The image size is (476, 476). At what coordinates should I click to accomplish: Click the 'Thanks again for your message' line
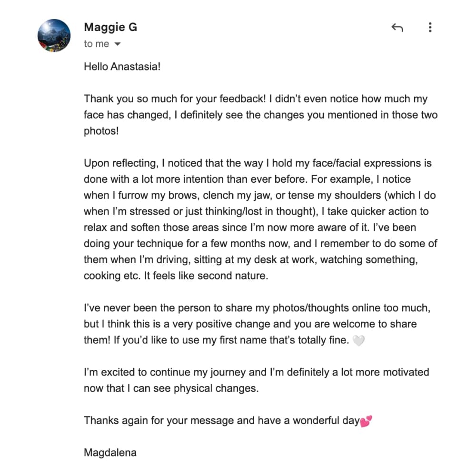(x=221, y=421)
